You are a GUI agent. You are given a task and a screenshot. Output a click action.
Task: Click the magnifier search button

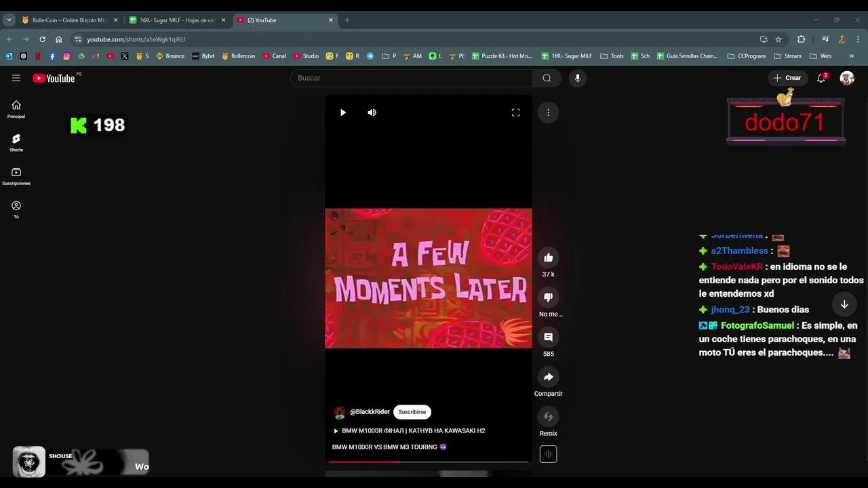(x=547, y=78)
